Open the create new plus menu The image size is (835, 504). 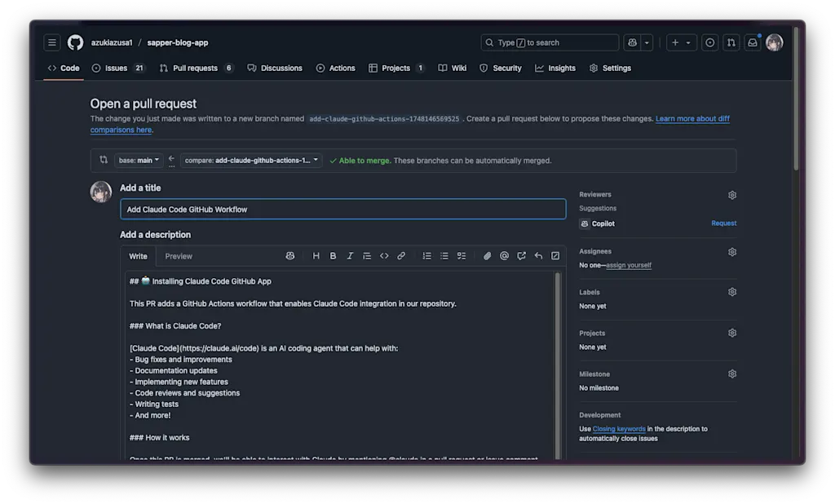[681, 42]
